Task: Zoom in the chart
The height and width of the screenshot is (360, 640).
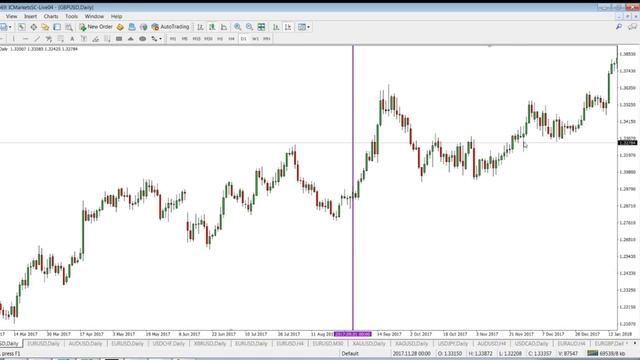Action: pos(238,27)
